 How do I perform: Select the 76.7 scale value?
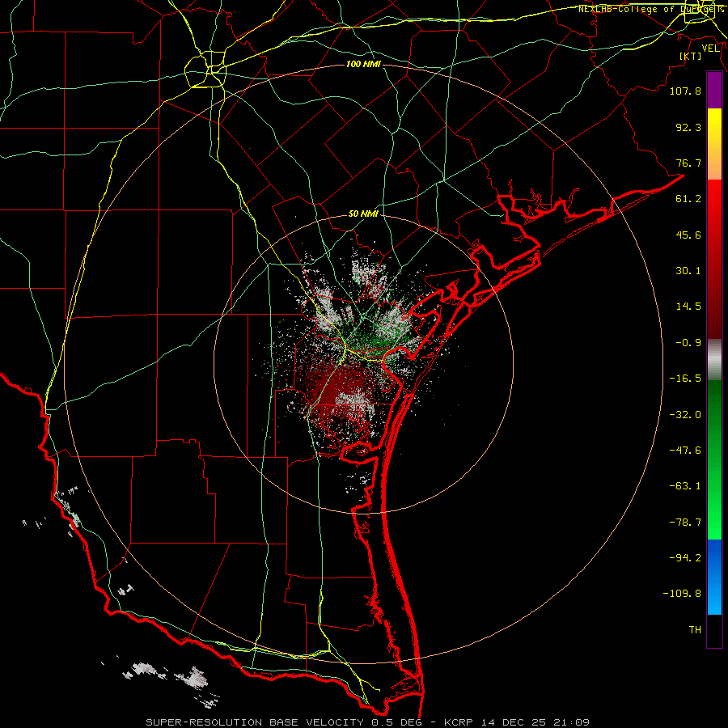click(688, 163)
